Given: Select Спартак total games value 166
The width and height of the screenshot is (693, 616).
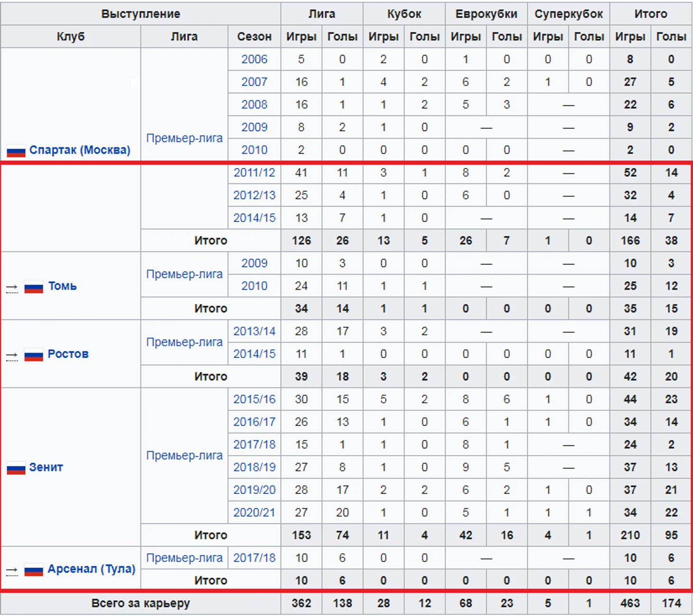Looking at the screenshot, I should [x=630, y=241].
